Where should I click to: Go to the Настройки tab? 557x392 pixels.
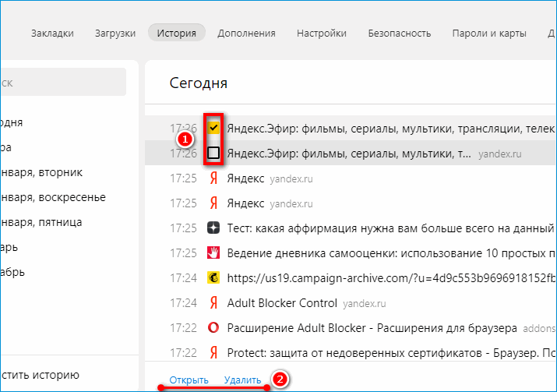coord(322,33)
